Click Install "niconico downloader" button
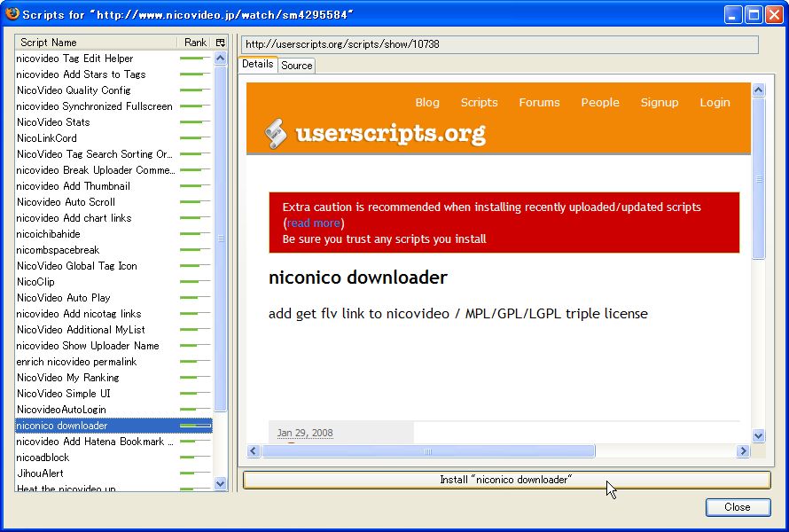Viewport: 789px width, 532px height. [506, 480]
